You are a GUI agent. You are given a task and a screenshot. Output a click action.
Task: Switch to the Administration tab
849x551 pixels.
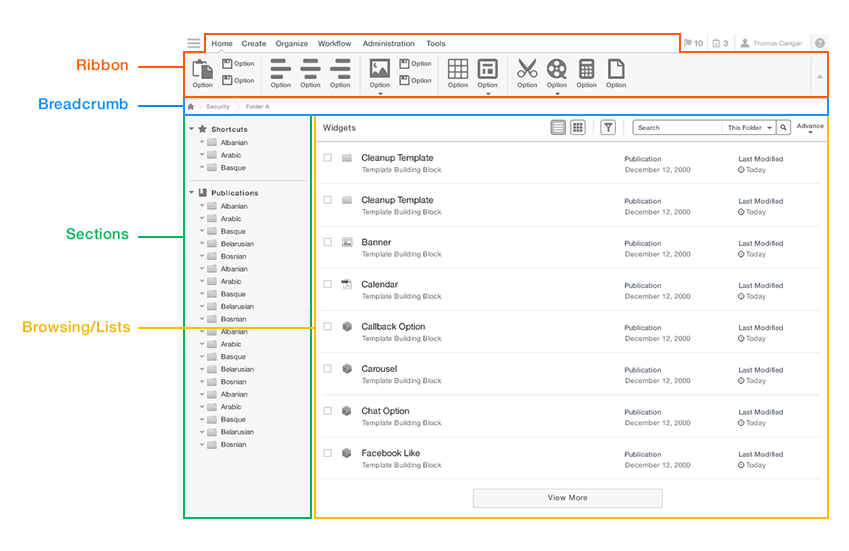[x=388, y=44]
